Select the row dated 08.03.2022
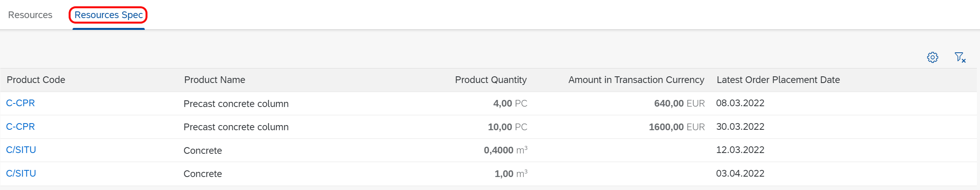This screenshot has height=190, width=980. pyautogui.click(x=489, y=103)
